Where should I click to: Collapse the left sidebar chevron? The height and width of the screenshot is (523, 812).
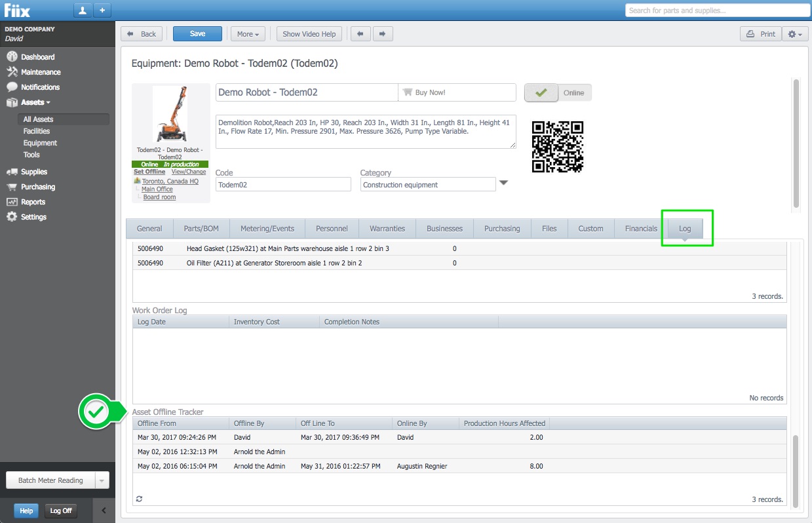pos(104,511)
